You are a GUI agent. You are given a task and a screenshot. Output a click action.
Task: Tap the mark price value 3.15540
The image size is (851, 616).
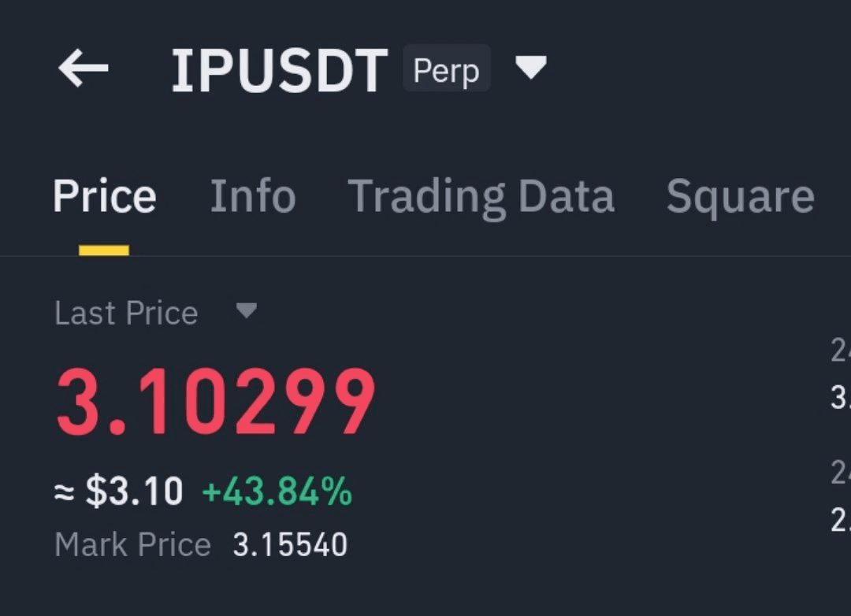pyautogui.click(x=290, y=545)
